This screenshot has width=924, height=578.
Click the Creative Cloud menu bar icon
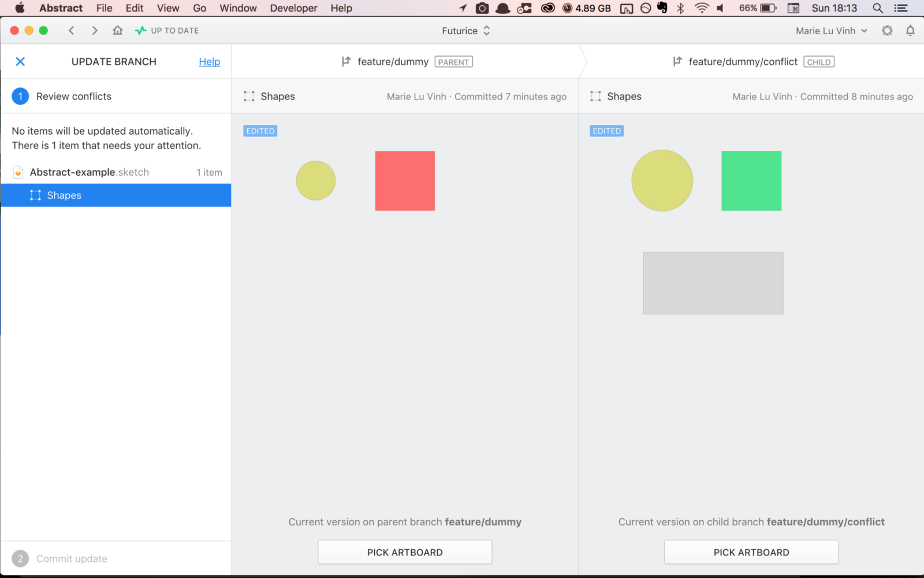(547, 8)
